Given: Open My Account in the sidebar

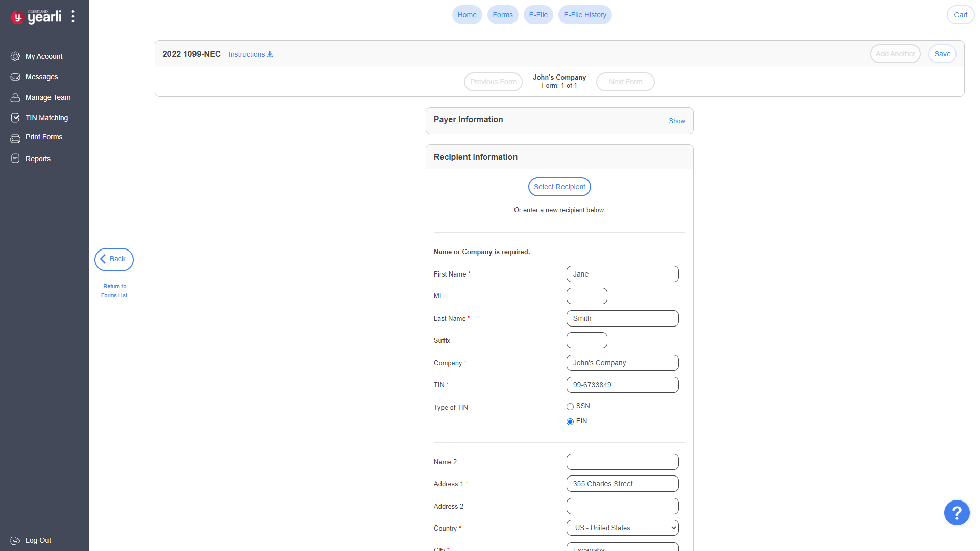Looking at the screenshot, I should click(44, 56).
